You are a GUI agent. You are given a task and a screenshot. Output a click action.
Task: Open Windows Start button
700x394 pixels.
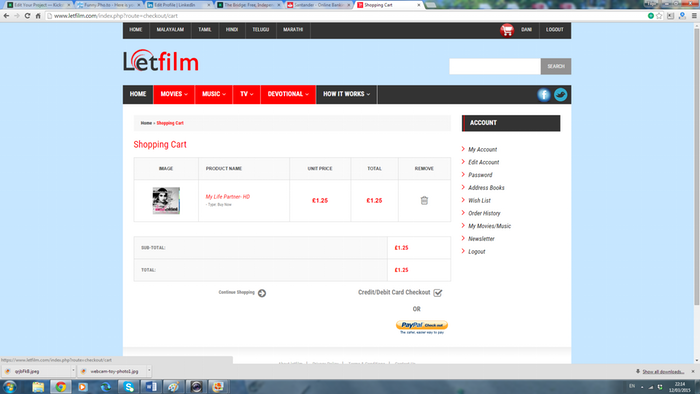pos(9,386)
